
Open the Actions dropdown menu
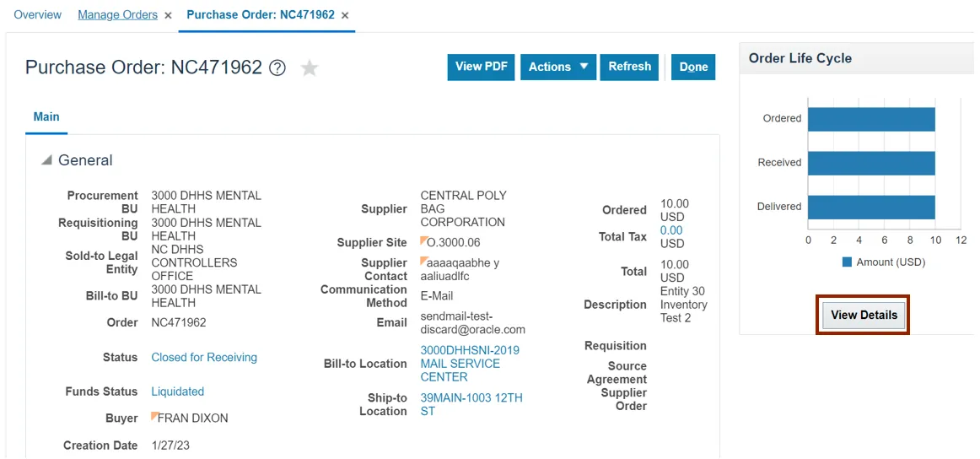pos(558,67)
